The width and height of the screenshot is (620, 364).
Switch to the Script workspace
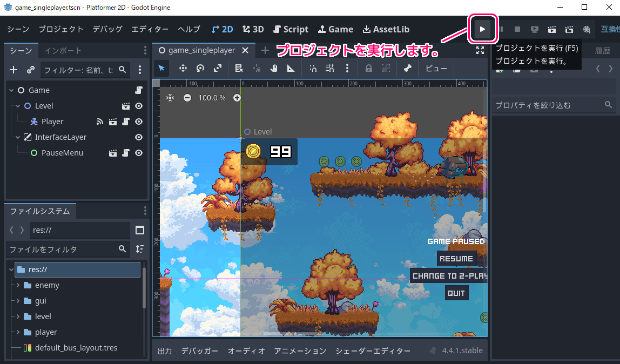(291, 29)
